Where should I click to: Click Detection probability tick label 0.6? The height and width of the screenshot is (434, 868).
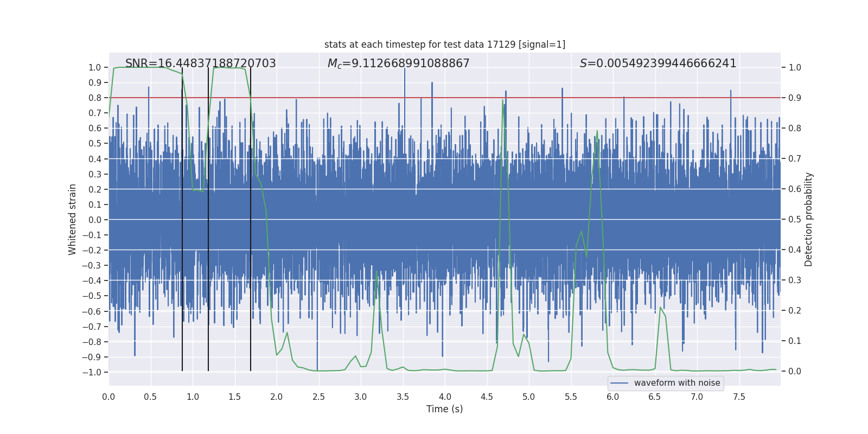pos(795,189)
